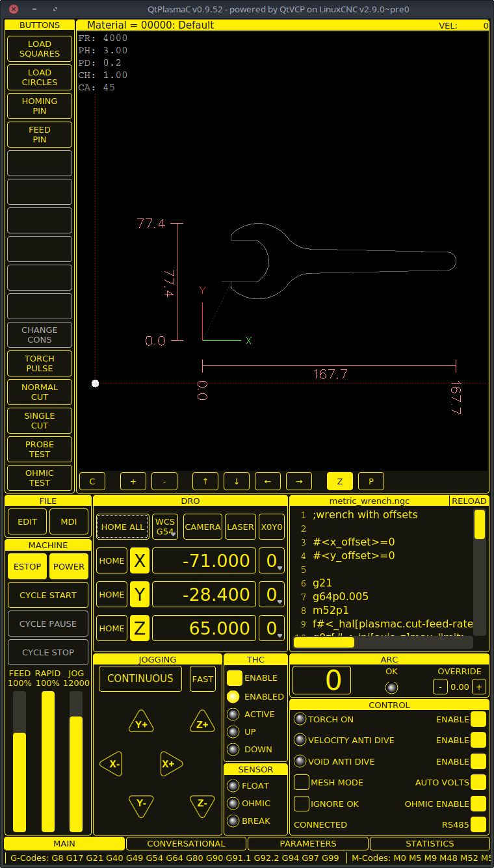
Task: Zoom out the preview with -
Action: tap(164, 481)
